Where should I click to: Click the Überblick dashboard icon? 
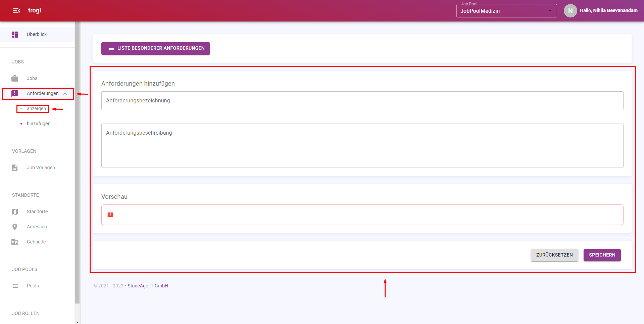pos(15,35)
